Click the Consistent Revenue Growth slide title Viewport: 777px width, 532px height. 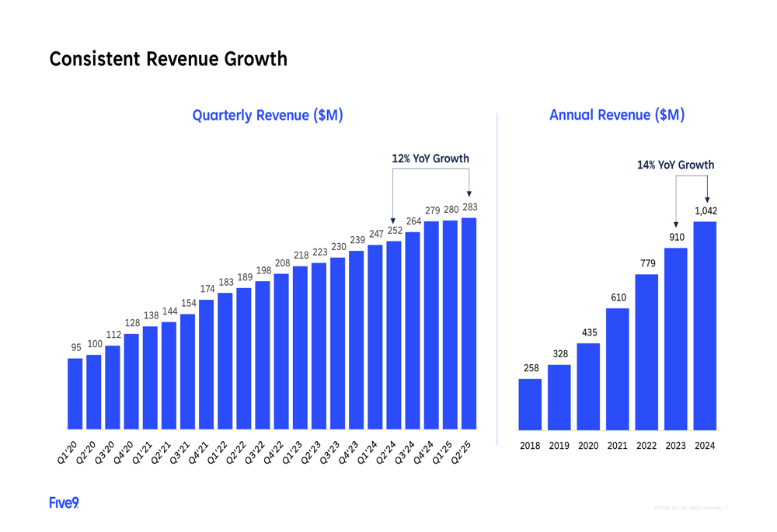168,59
